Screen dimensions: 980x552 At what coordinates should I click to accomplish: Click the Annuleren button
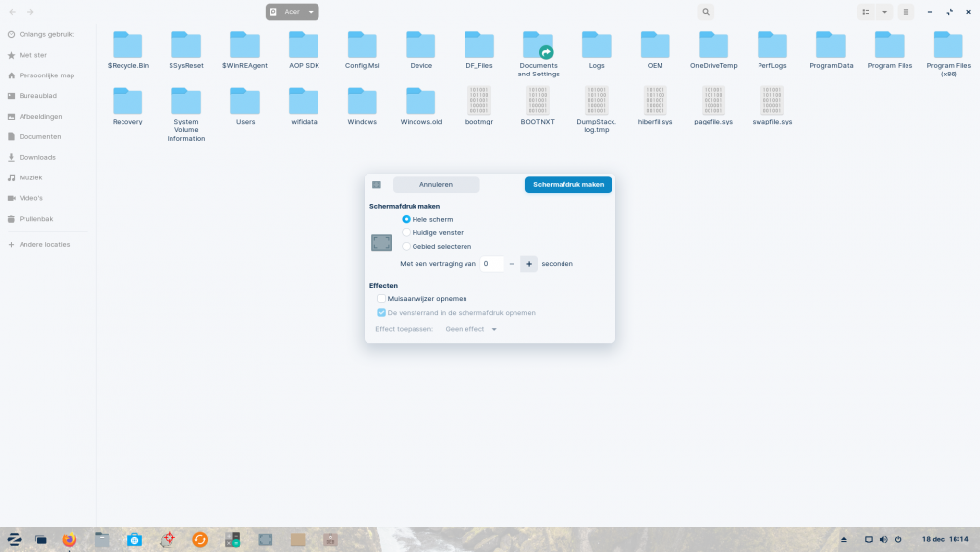436,185
